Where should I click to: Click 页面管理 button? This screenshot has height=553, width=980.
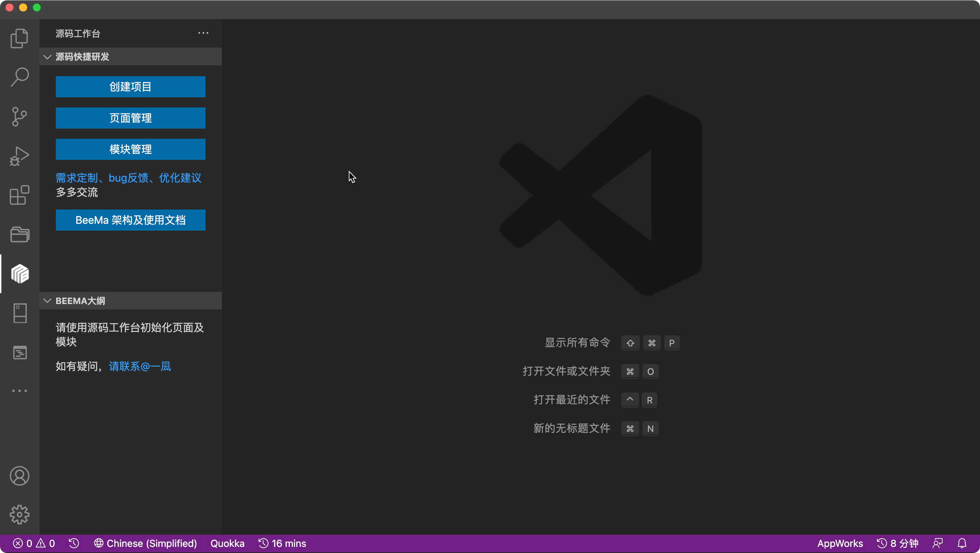pyautogui.click(x=131, y=118)
